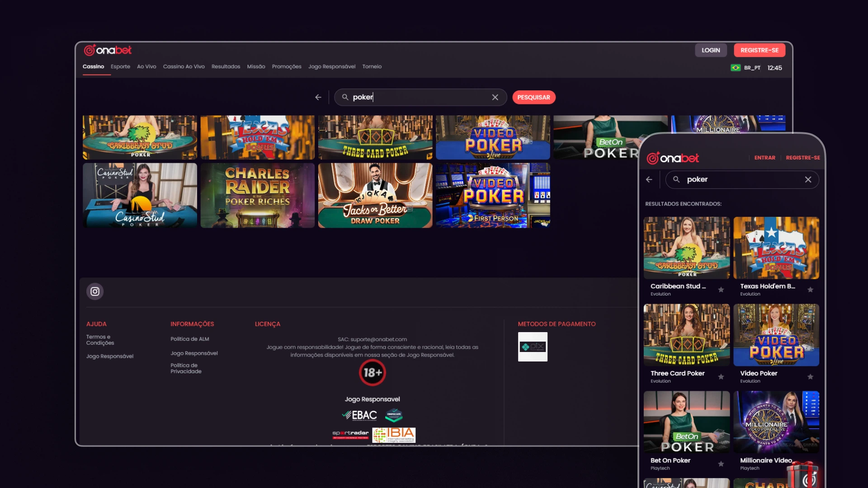Open Bet On Poker thumbnail in mobile view
Screen dimensions: 868x488
point(687,422)
